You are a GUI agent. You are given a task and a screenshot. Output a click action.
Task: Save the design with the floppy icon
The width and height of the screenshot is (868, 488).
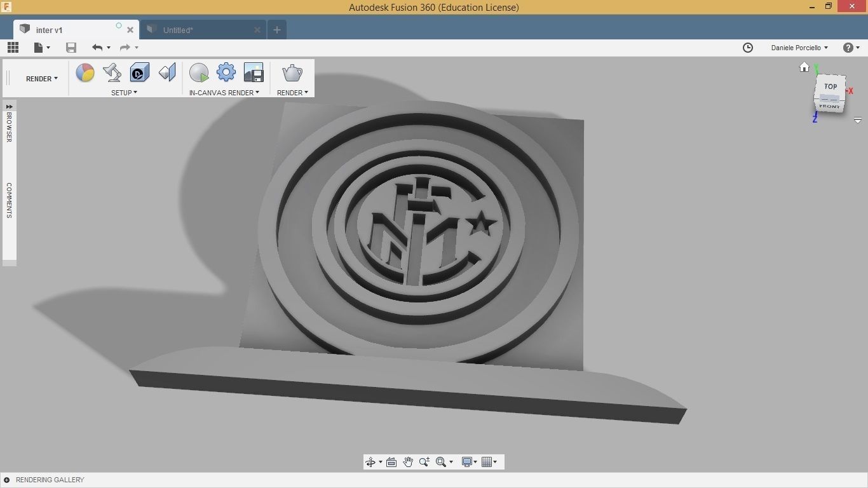71,48
